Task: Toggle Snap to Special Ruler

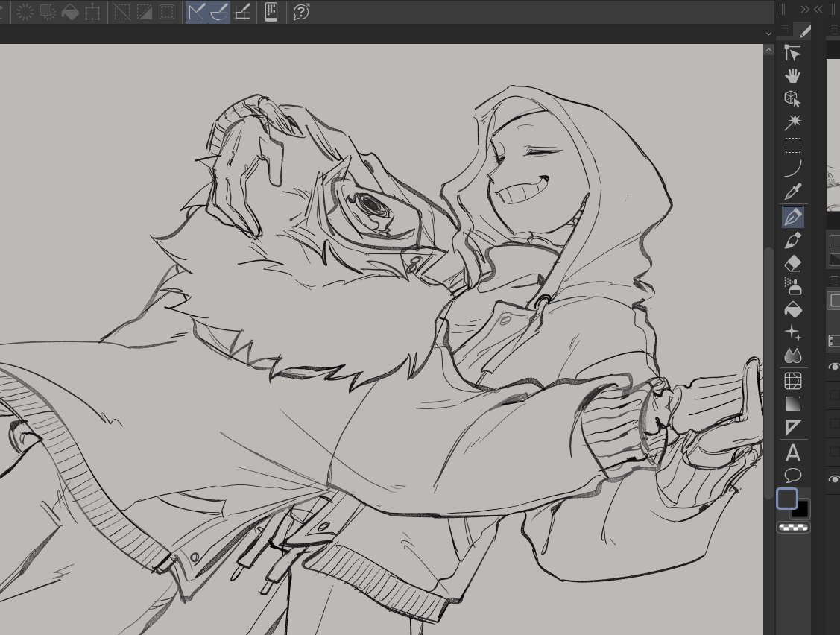Action: pos(219,12)
